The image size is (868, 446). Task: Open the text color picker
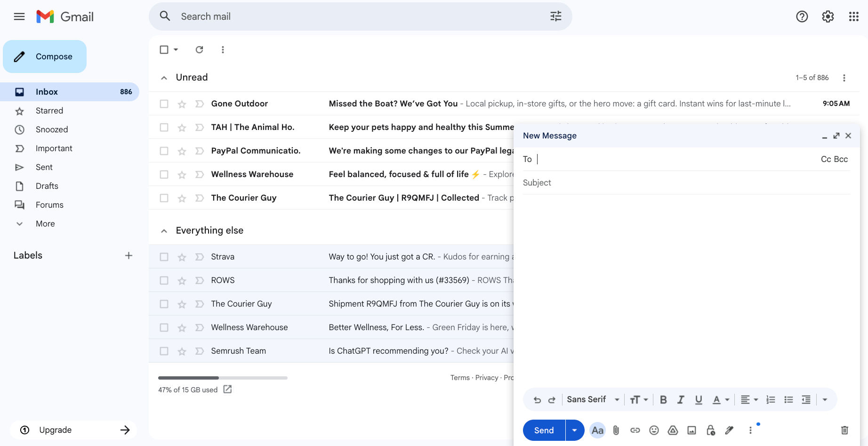(721, 400)
